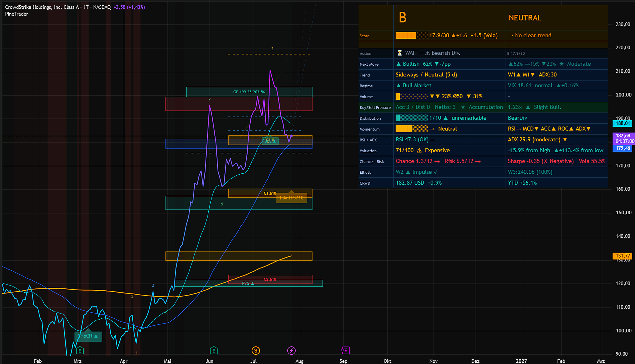Click the C2.618 zone label
The image size is (635, 364).
(270, 279)
